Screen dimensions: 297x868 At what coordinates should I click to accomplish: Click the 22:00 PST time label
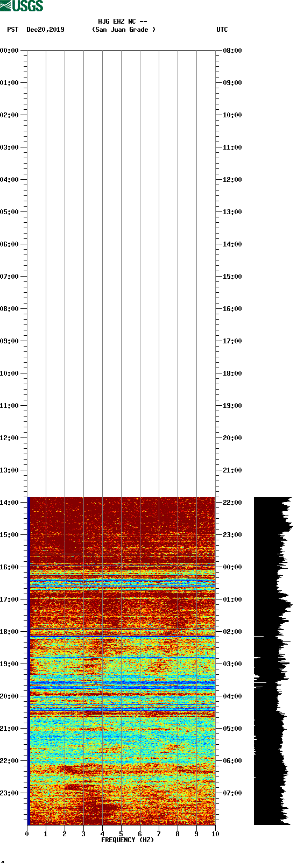9,761
